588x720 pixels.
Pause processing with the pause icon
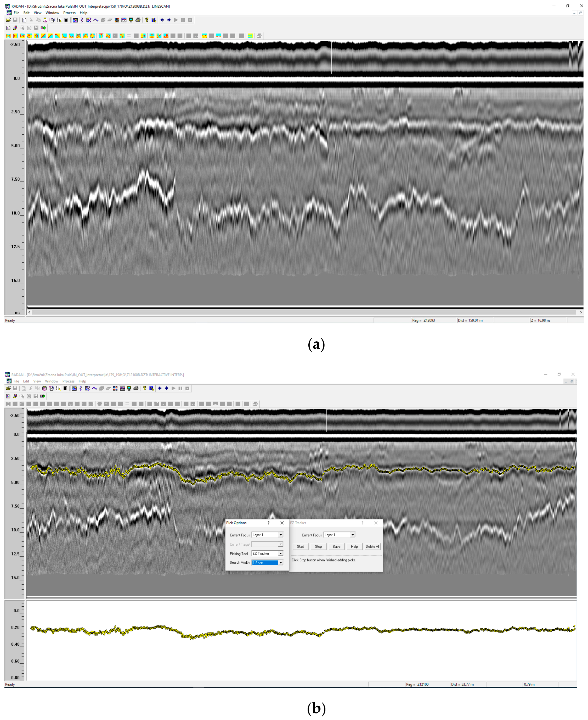[x=183, y=20]
